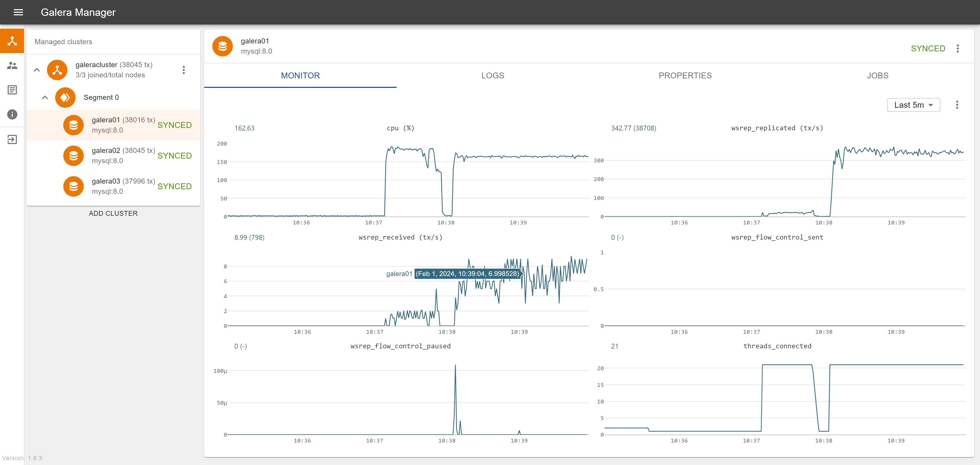The width and height of the screenshot is (980, 465).
Task: Collapse the Segment 0 chevron
Action: pos(45,97)
